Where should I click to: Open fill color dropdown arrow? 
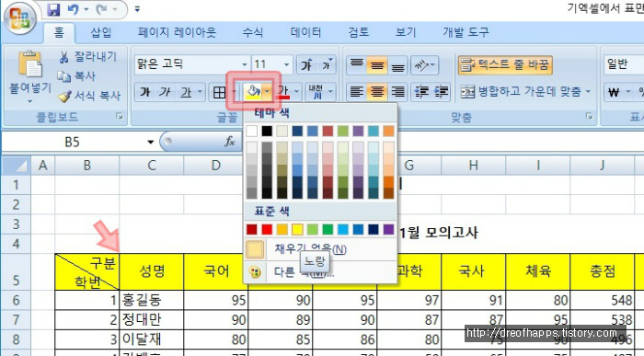[268, 92]
